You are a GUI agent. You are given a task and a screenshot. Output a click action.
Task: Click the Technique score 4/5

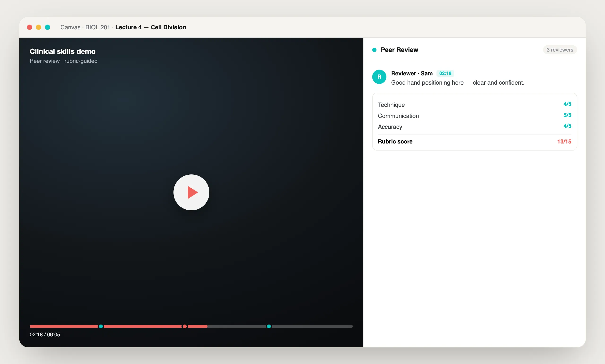coord(567,104)
